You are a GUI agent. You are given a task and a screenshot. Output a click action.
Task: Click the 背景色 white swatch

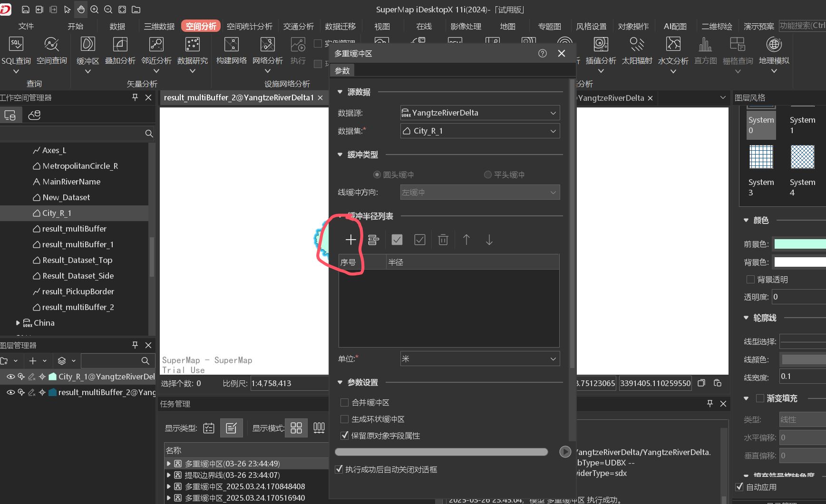[x=800, y=262]
